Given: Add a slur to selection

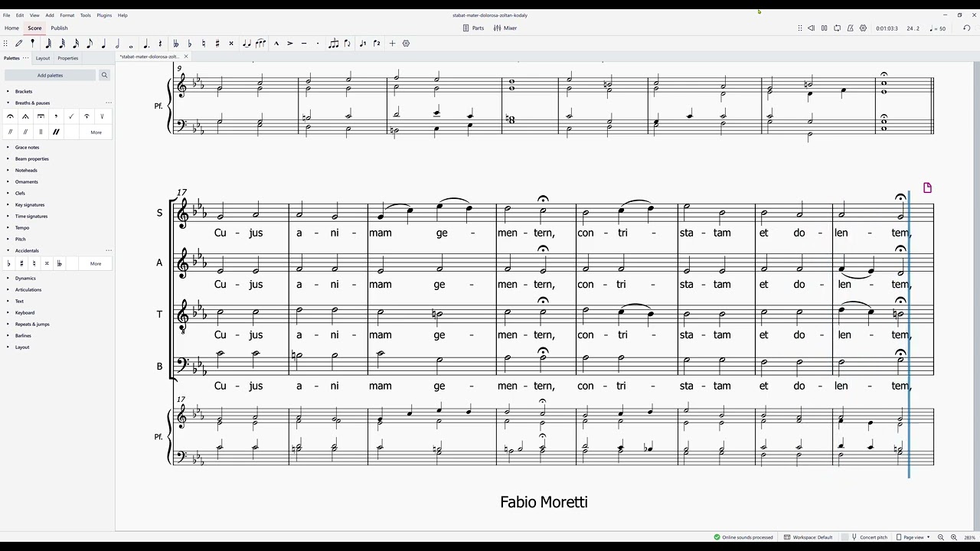Looking at the screenshot, I should 260,44.
